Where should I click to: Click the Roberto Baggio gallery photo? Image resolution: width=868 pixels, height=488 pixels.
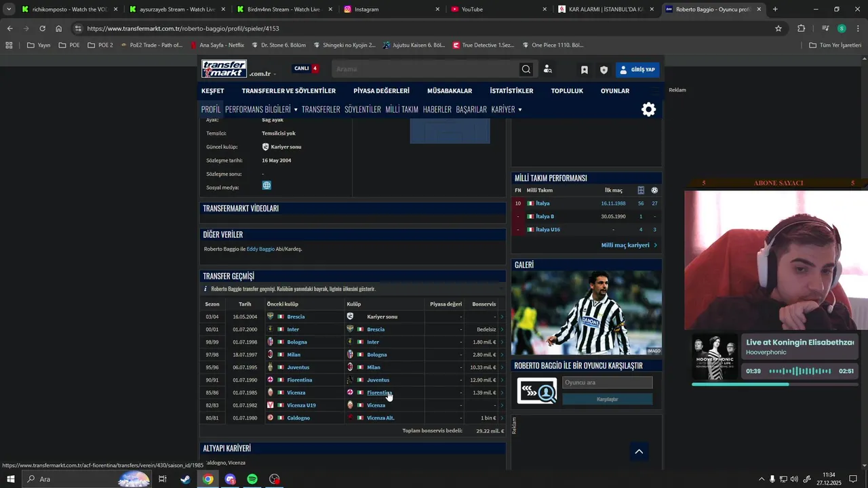click(x=587, y=312)
